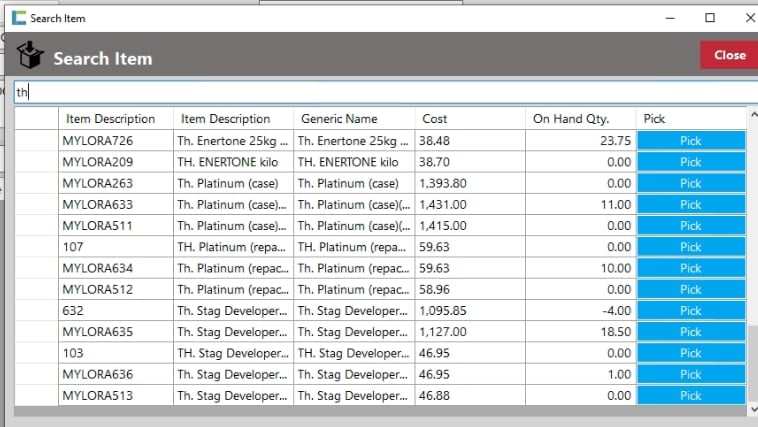Viewport: 758px width, 427px height.
Task: Pick item MYLORA726 Th. Enertone 25kg
Action: click(x=690, y=141)
